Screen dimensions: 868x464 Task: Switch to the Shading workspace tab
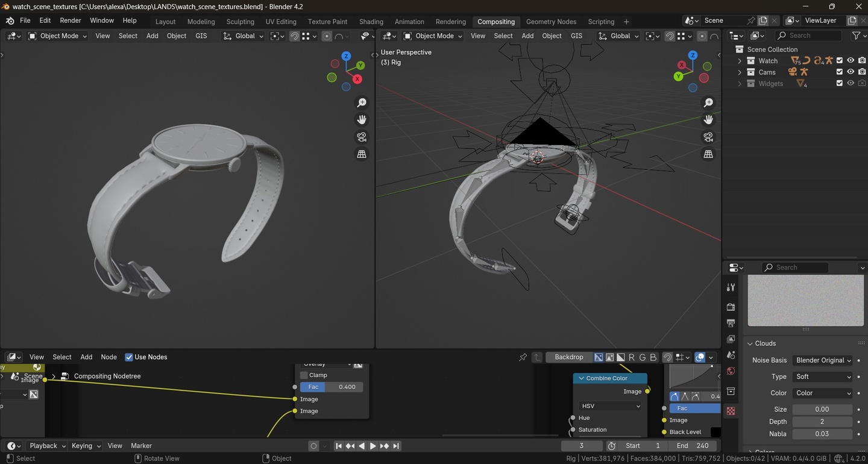[371, 22]
